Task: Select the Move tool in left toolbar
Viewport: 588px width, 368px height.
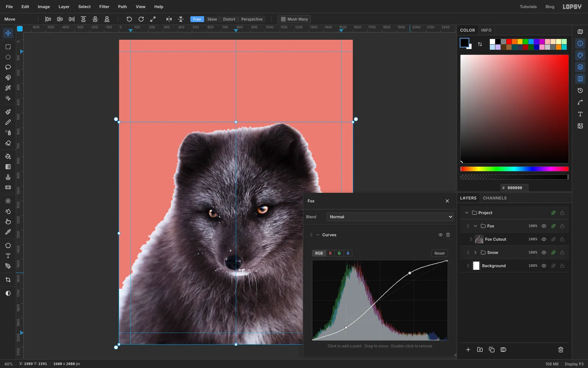Action: [8, 33]
